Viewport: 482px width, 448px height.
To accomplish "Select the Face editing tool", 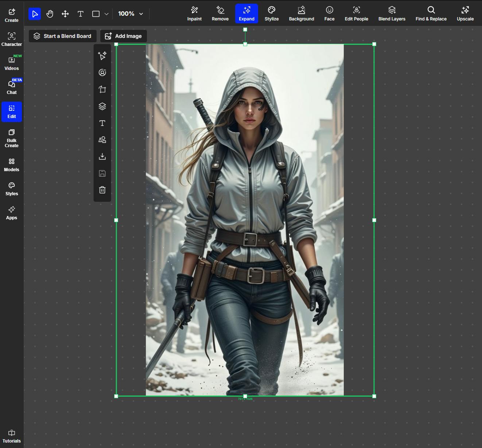I will point(329,13).
